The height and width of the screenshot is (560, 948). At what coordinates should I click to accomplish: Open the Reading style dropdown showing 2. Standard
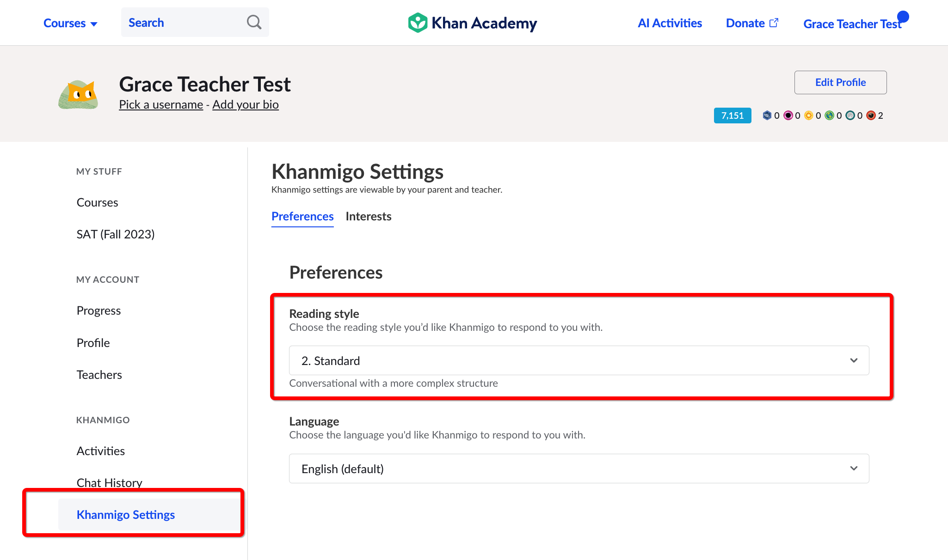coord(579,360)
